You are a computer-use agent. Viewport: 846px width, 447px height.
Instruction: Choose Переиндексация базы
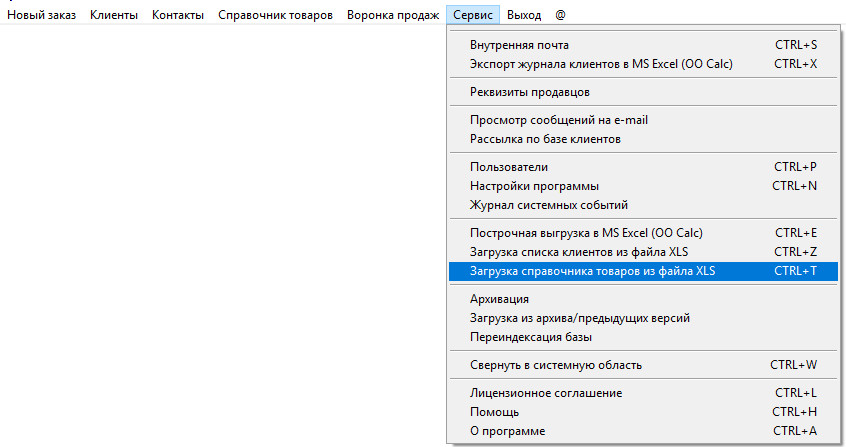point(529,337)
